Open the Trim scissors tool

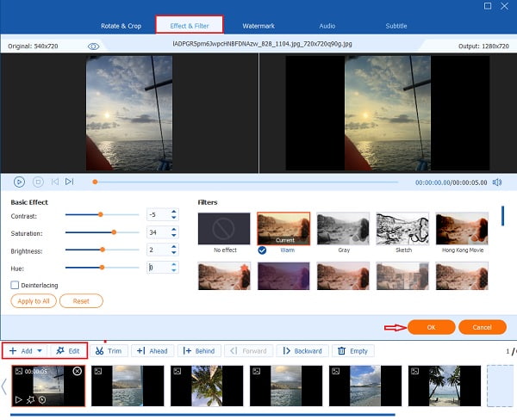point(109,351)
